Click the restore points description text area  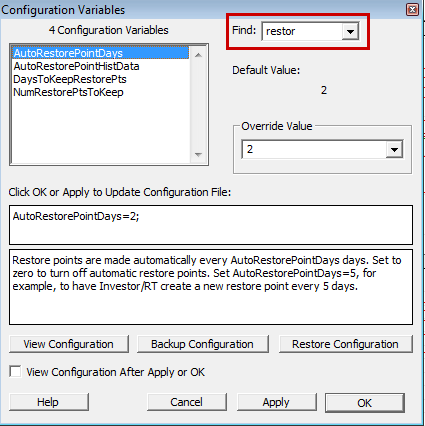[211, 287]
